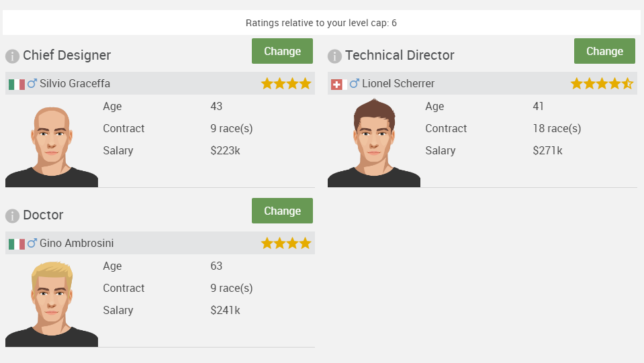Change the Doctor staff member
The image size is (644, 363).
[x=282, y=211]
